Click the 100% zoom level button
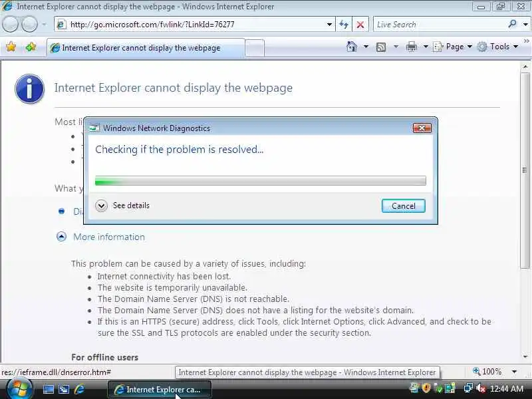 coord(487,372)
